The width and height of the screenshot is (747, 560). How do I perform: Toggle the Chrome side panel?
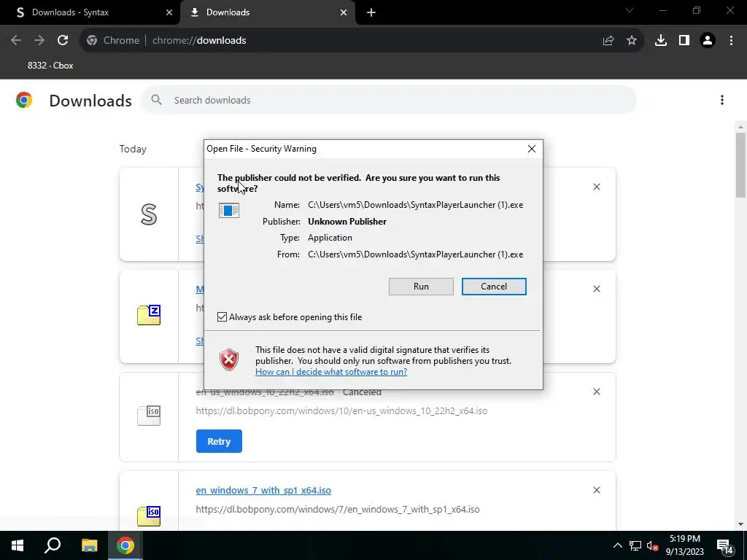point(684,41)
